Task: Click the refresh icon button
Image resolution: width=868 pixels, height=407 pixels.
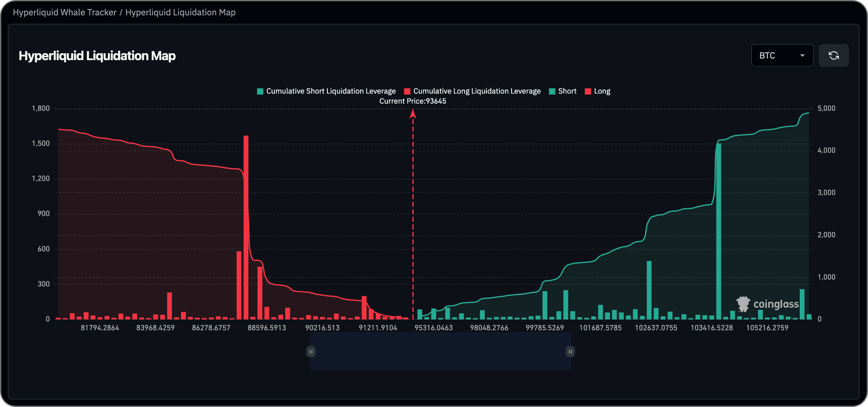Action: click(833, 56)
